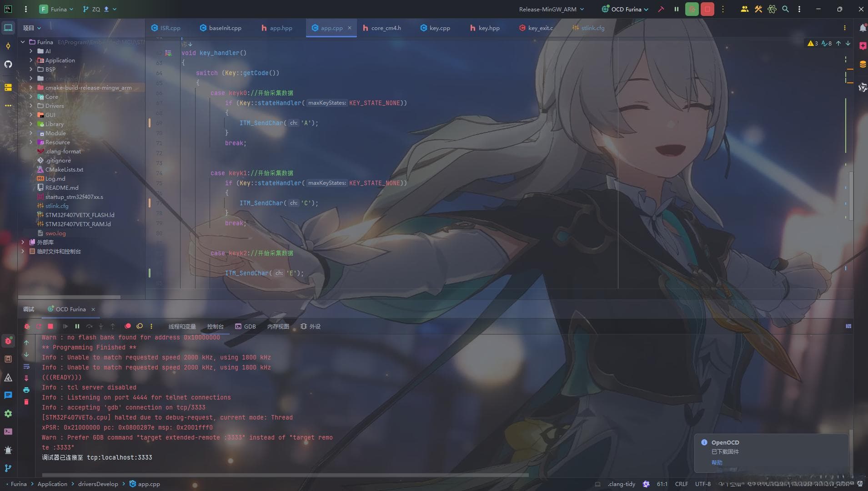This screenshot has height=491, width=868.
Task: Select swo.log file in project tree
Action: coord(55,233)
